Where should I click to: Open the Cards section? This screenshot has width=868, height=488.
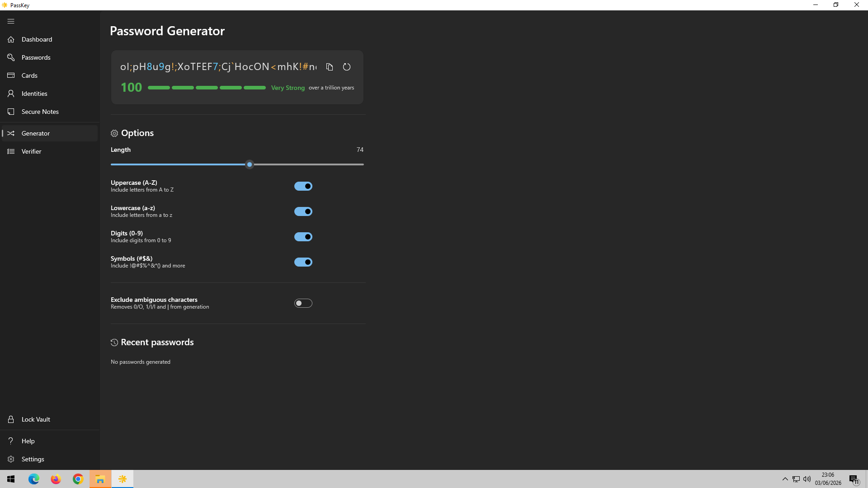coord(50,75)
